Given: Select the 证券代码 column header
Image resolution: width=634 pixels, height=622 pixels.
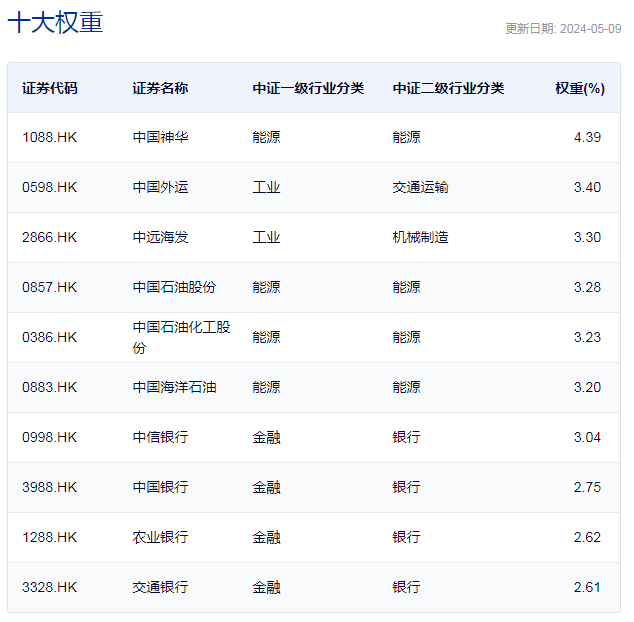Looking at the screenshot, I should [x=50, y=88].
